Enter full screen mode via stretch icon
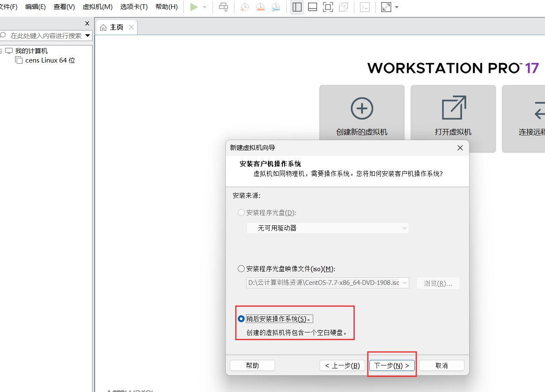545x392 pixels. pyautogui.click(x=386, y=7)
